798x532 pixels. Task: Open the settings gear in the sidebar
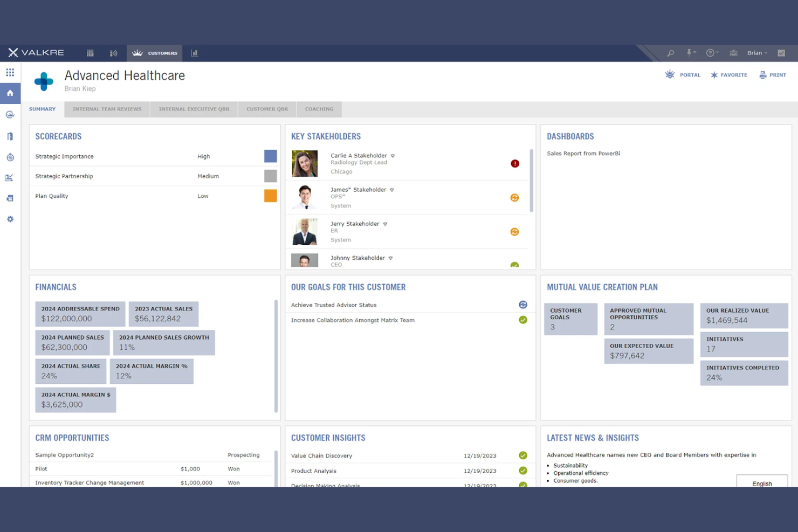pos(10,219)
